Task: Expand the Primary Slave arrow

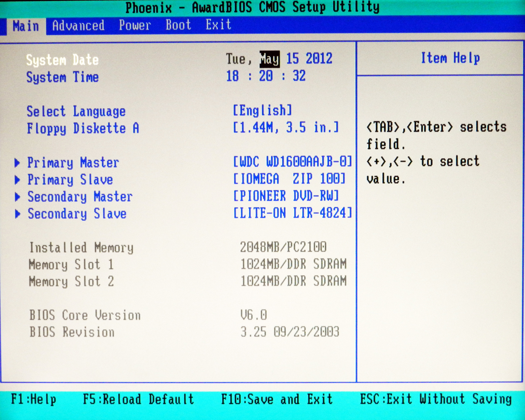Action: (17, 180)
